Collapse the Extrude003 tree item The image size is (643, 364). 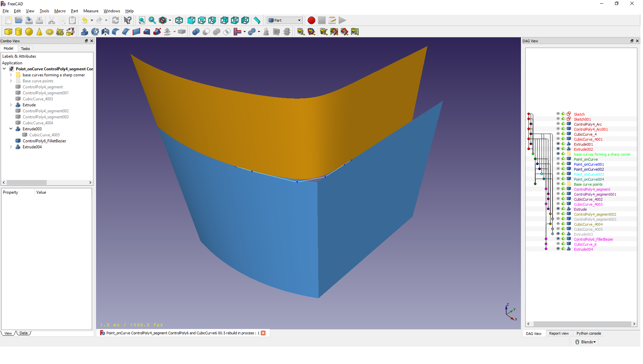click(11, 129)
